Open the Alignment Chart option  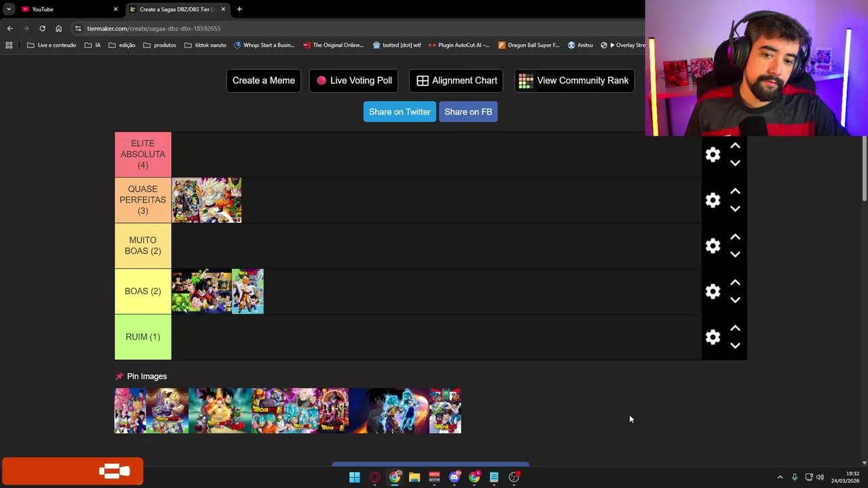456,81
